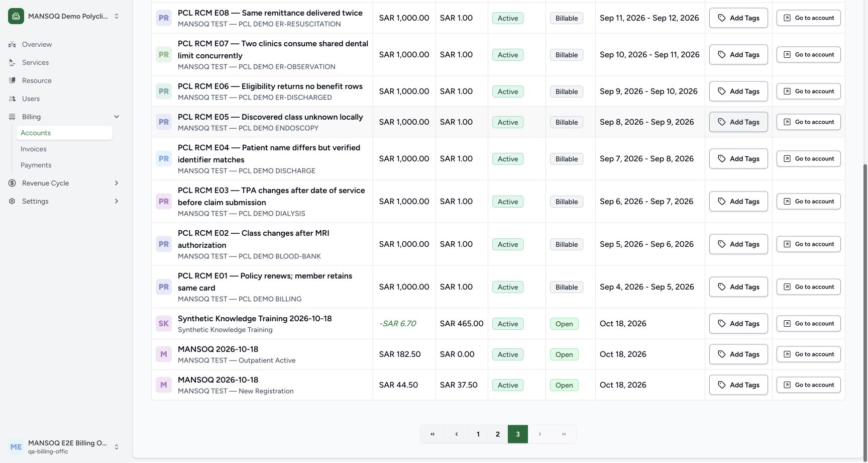Jump to first page of results
The height and width of the screenshot is (463, 868).
click(432, 434)
